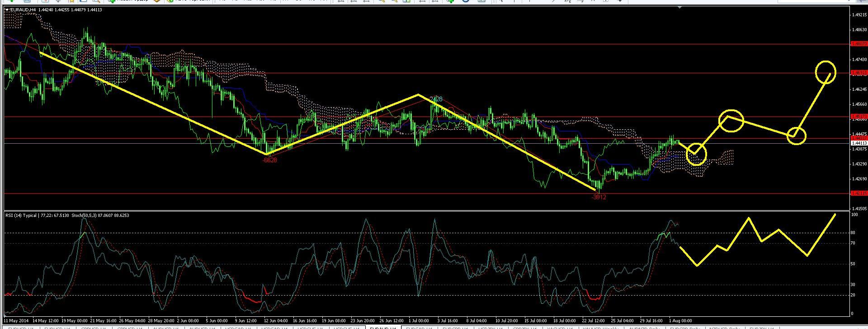Switch to the EURCAD,H1 chart tab
The height and width of the screenshot is (329, 868).
419,327
